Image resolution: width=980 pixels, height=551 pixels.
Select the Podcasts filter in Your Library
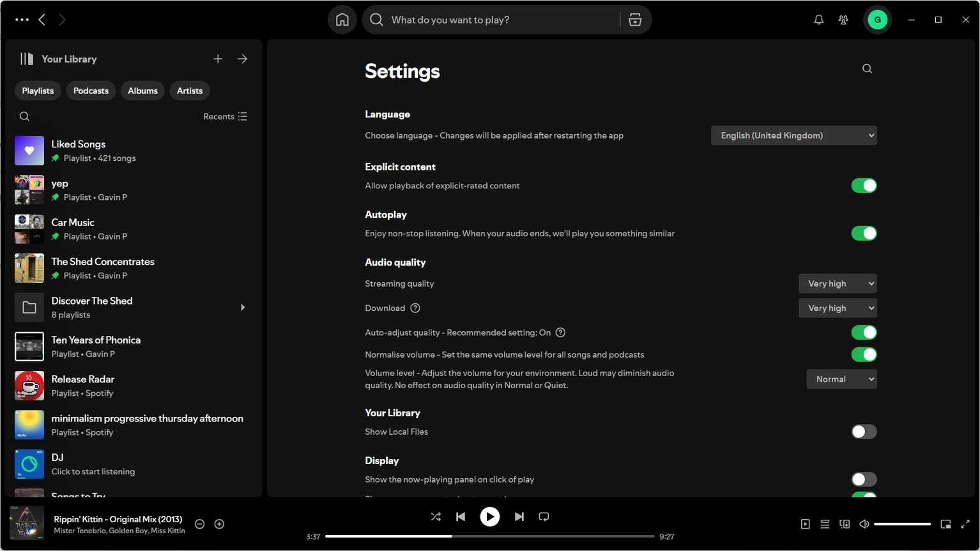coord(91,91)
